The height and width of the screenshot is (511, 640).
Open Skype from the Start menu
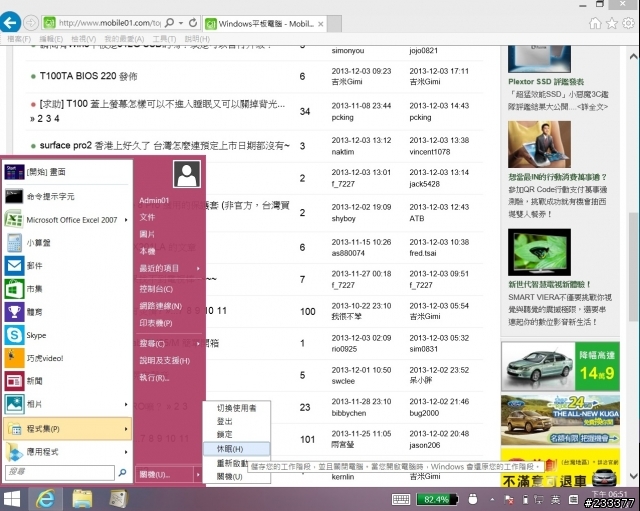click(36, 335)
